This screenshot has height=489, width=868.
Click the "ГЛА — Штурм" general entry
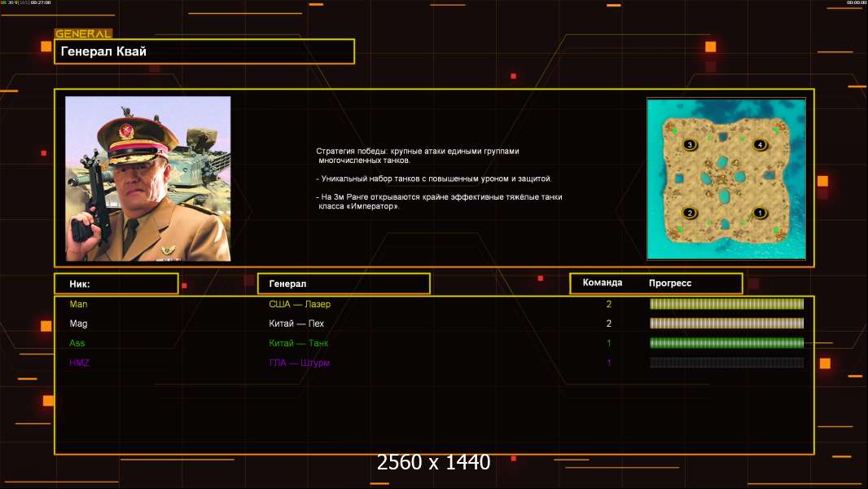point(299,363)
